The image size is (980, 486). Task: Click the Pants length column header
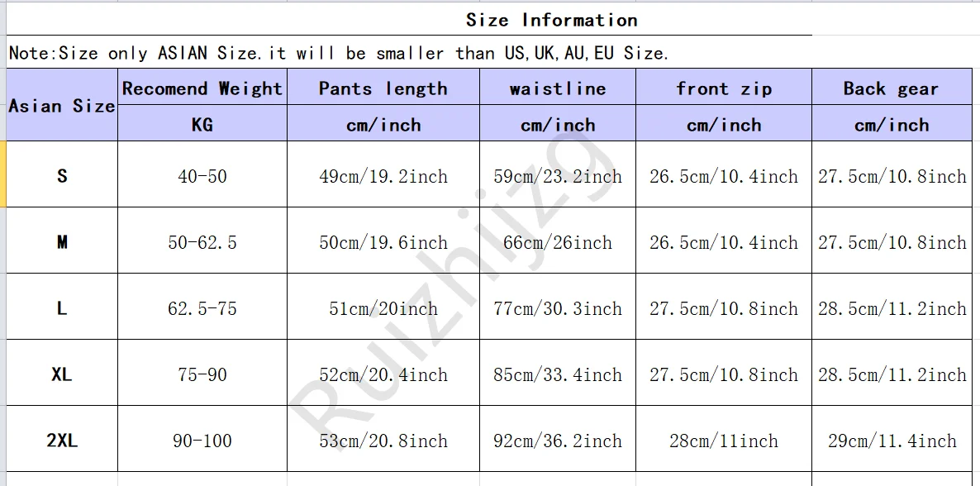pos(383,88)
